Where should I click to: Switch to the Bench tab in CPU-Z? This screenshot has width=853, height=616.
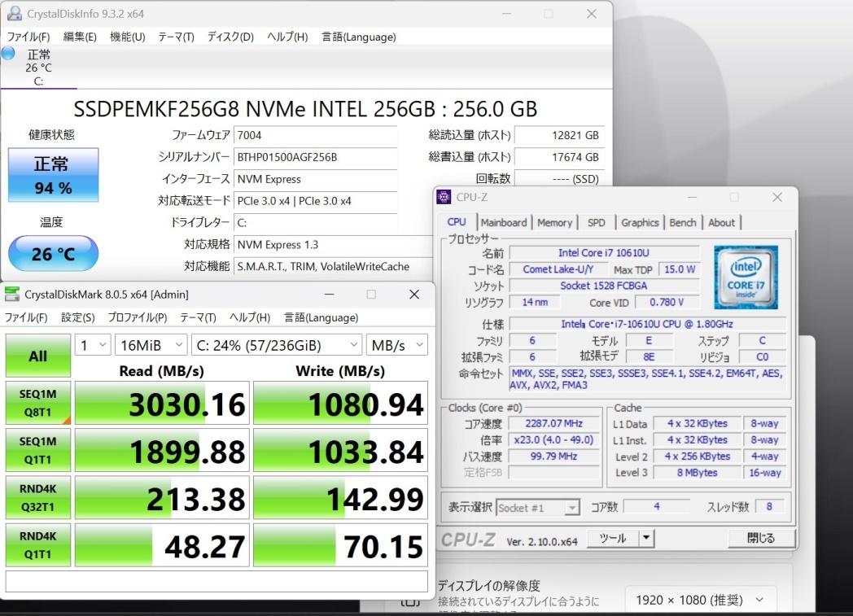point(683,222)
